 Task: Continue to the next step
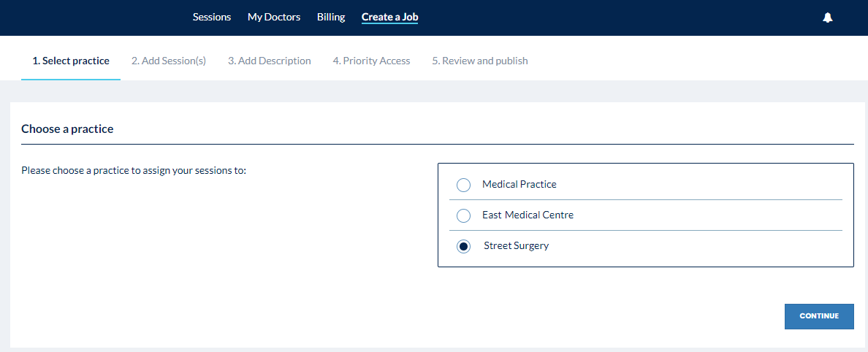(819, 316)
